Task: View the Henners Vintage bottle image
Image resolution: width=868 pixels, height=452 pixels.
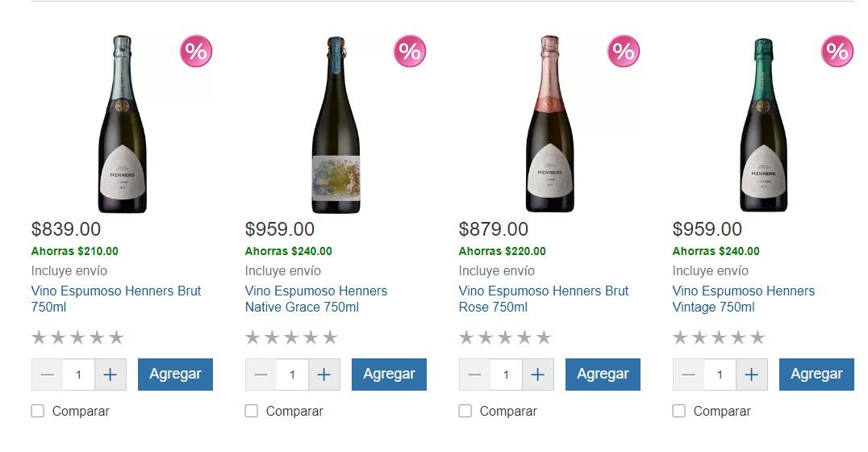Action: point(763,124)
